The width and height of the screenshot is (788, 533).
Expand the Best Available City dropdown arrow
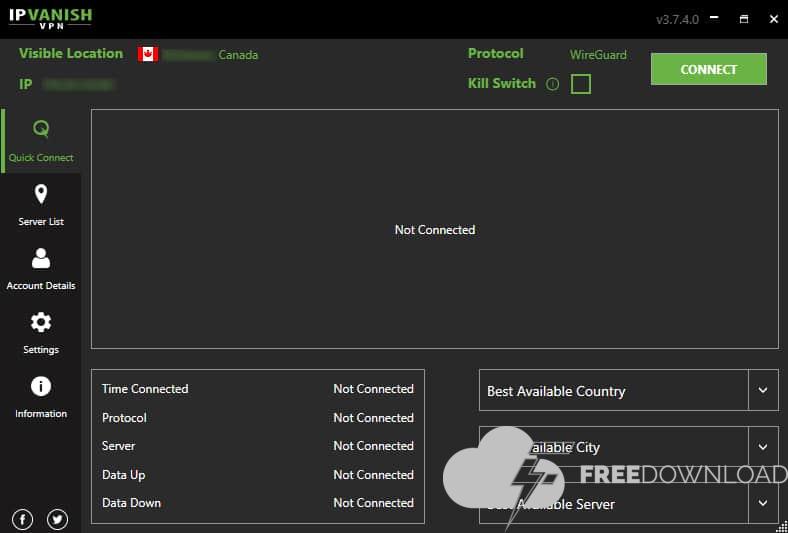pyautogui.click(x=763, y=447)
